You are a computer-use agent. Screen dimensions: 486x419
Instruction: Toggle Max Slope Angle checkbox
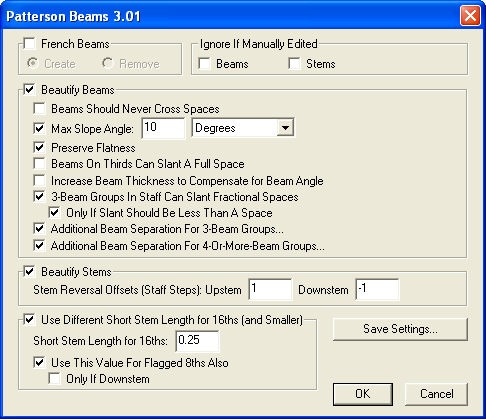tap(39, 128)
